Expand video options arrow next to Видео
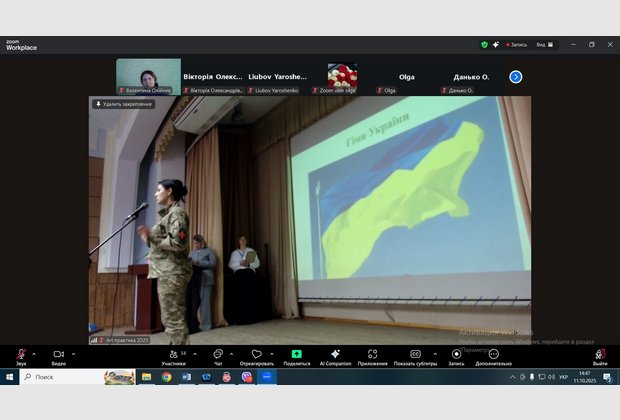The height and width of the screenshot is (420, 620). [x=74, y=354]
